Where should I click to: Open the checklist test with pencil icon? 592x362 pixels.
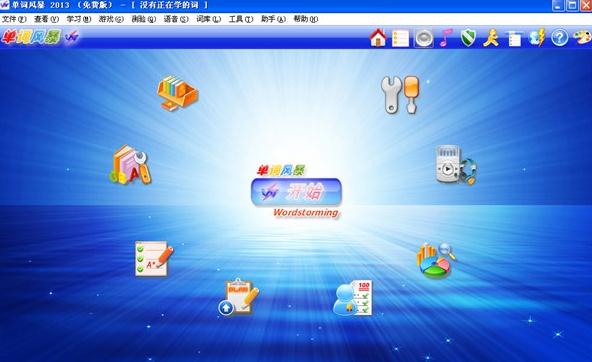154,258
